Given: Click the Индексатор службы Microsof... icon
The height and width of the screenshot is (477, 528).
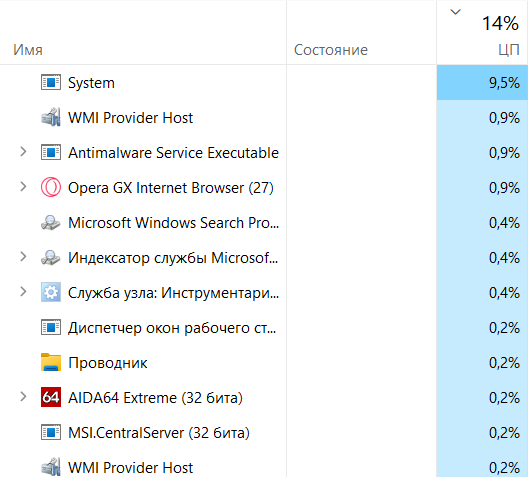Looking at the screenshot, I should (51, 258).
